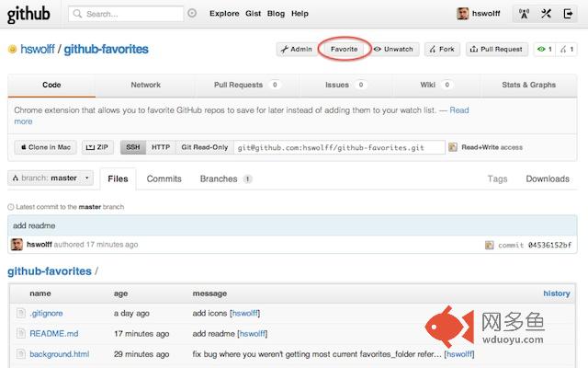This screenshot has width=588, height=368.
Task: Switch to the Network tab
Action: pos(145,86)
